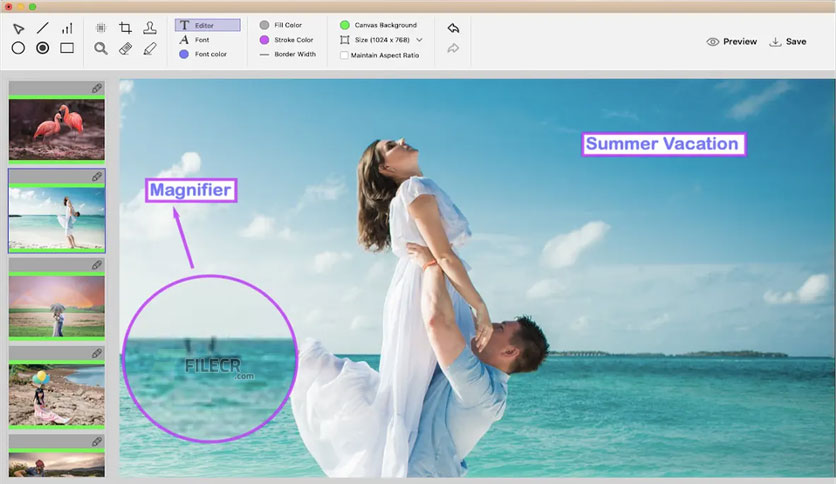Click link icon above last partially visible thumbnail
The height and width of the screenshot is (484, 836).
point(97,441)
